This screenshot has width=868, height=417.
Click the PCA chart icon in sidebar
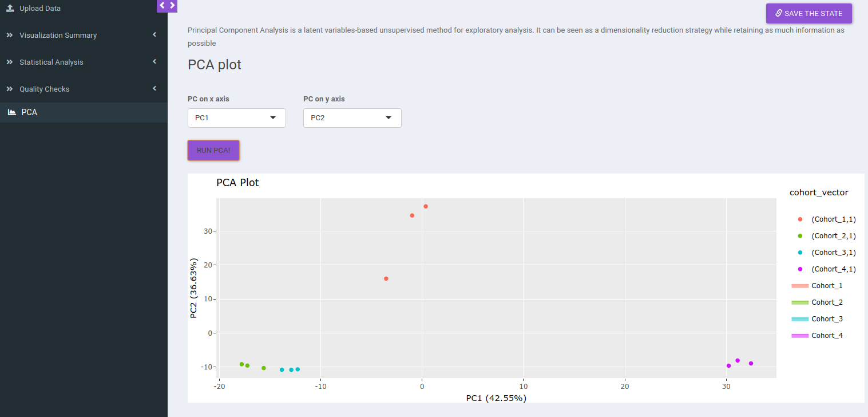tap(11, 112)
